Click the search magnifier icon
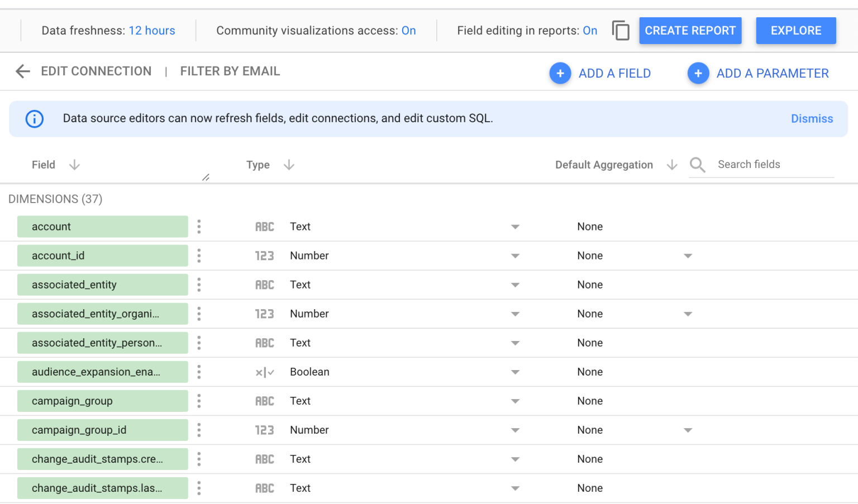 [697, 165]
